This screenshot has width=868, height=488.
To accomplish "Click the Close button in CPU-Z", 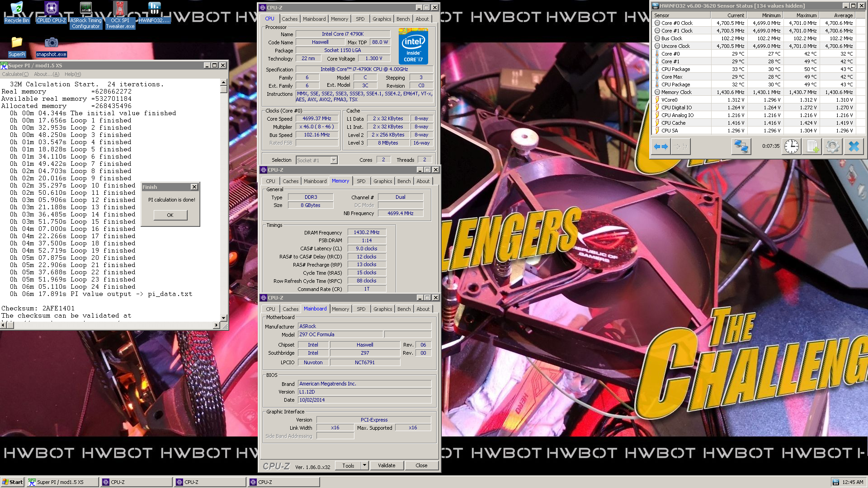I will click(421, 465).
